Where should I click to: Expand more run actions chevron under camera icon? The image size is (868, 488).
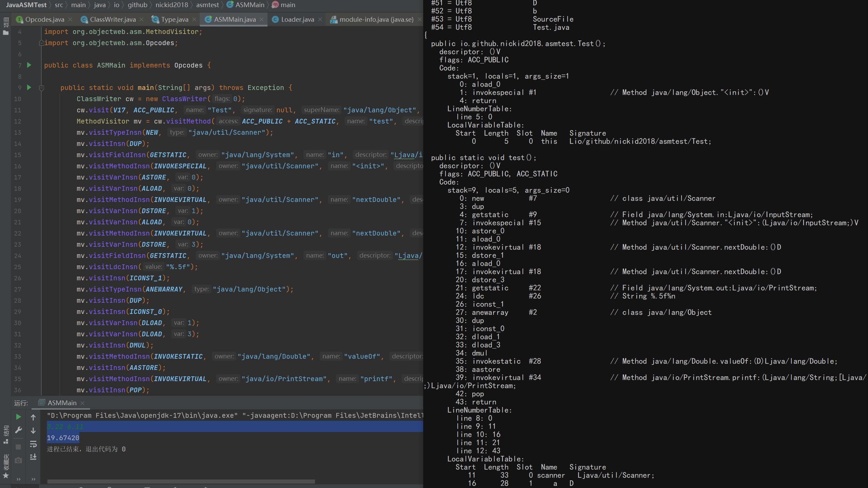coord(19,479)
